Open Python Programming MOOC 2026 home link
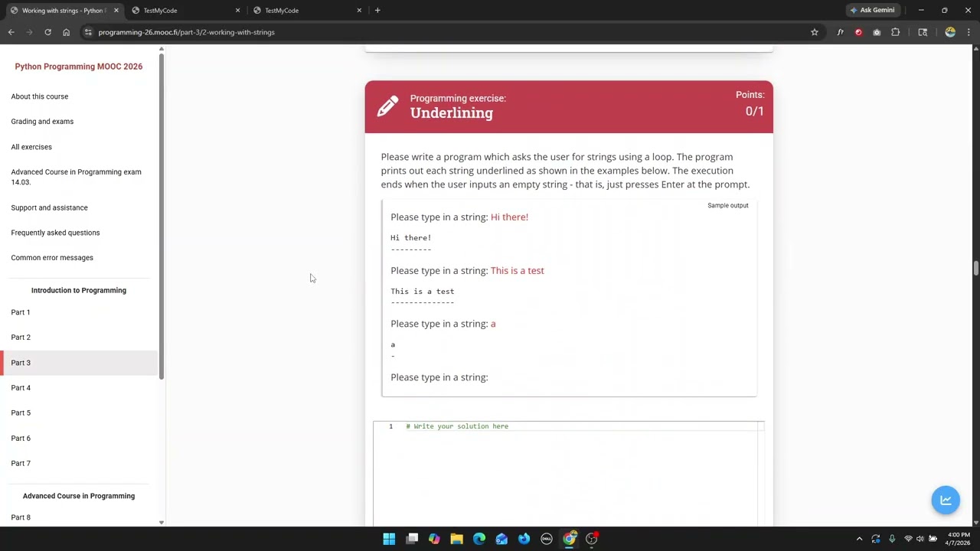The width and height of the screenshot is (980, 551). pos(78,67)
